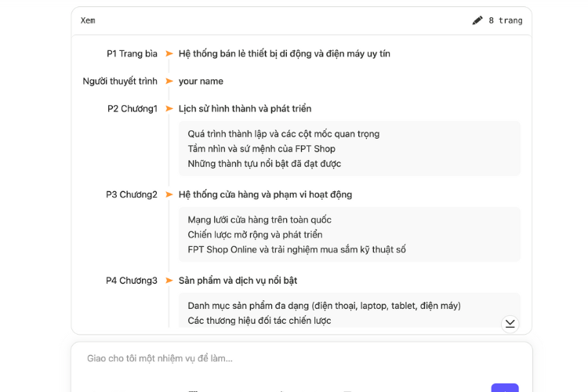Screen dimensions: 588x392
Task: Select heading "Sản phẩm và dịch vụ nổi bật"
Action: click(239, 281)
